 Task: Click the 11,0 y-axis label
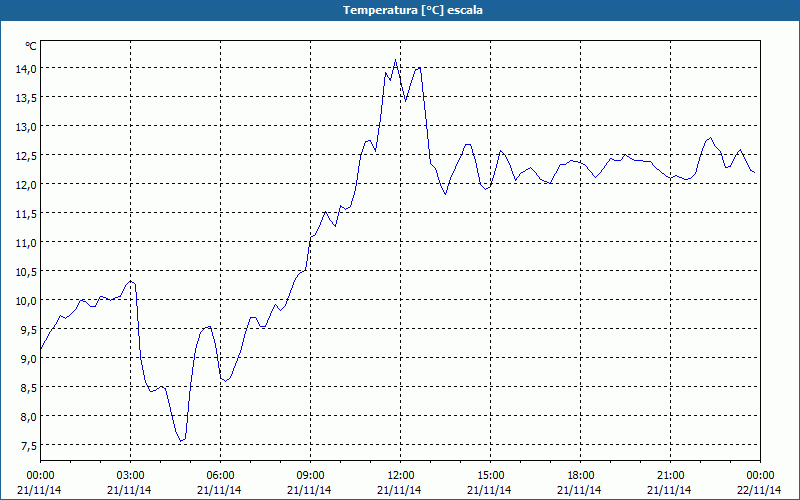(26, 243)
